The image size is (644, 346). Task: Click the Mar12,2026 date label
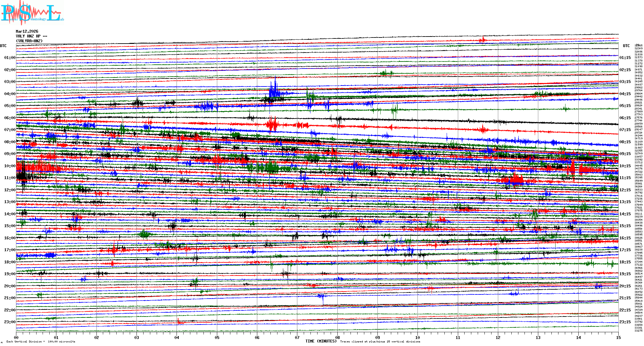click(x=27, y=31)
